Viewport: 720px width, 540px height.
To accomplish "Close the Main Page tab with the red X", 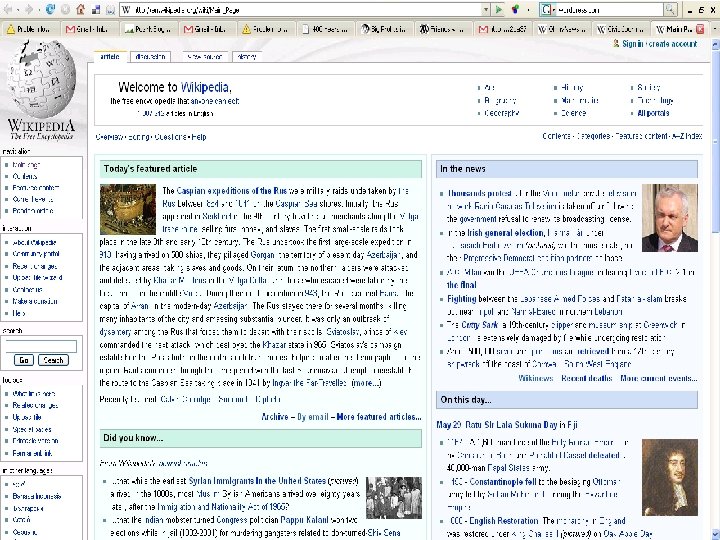I will click(700, 29).
